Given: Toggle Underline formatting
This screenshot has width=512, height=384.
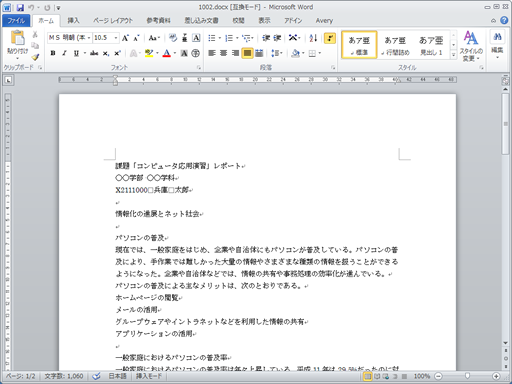Looking at the screenshot, I should [76, 53].
